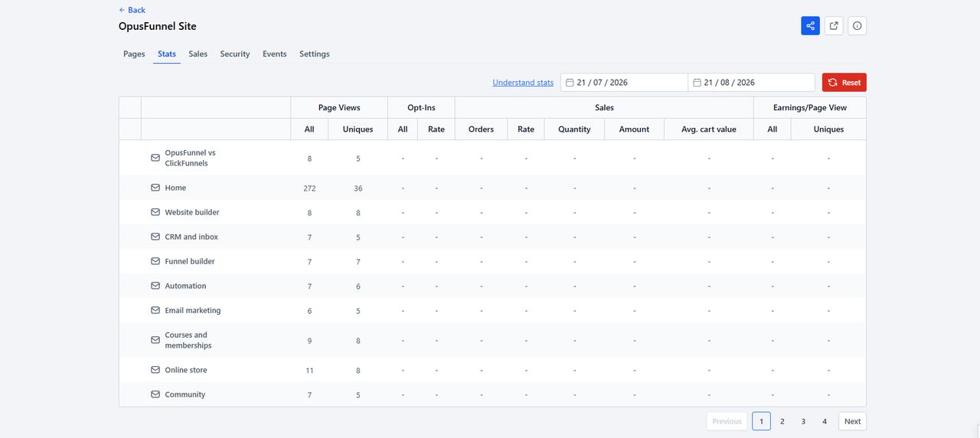Click start date field 21 / 07 / 2026
The width and height of the screenshot is (980, 438).
click(624, 83)
